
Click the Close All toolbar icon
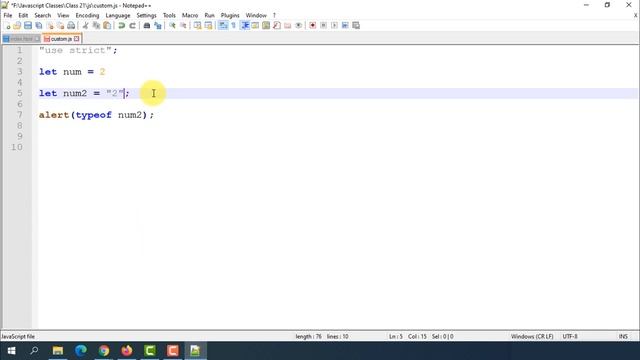[60, 26]
